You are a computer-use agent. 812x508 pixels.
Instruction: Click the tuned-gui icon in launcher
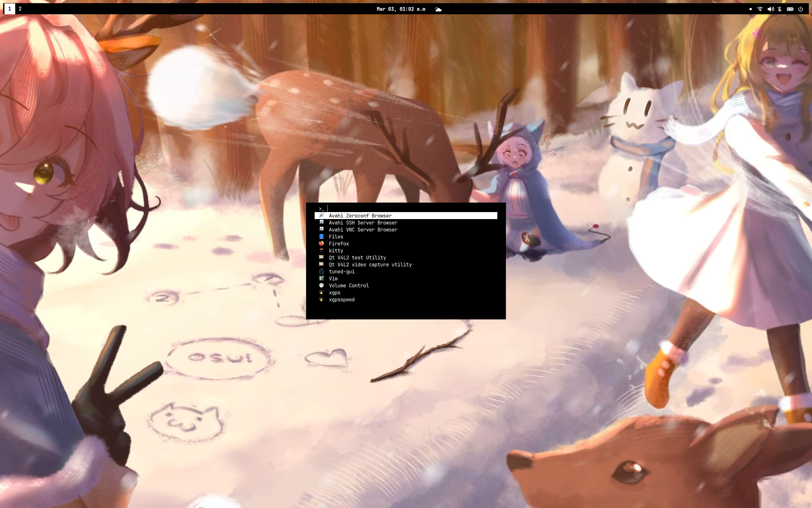click(321, 271)
